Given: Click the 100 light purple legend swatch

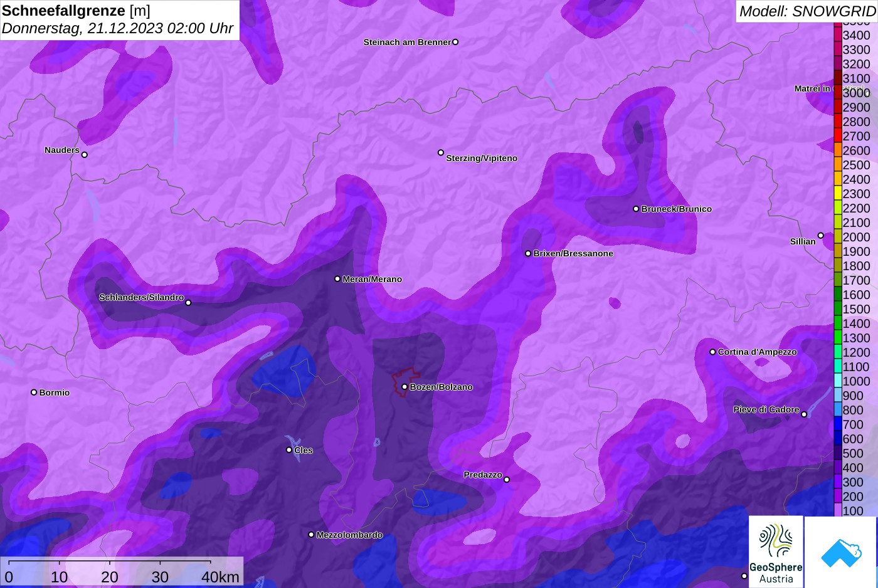Looking at the screenshot, I should (x=837, y=511).
